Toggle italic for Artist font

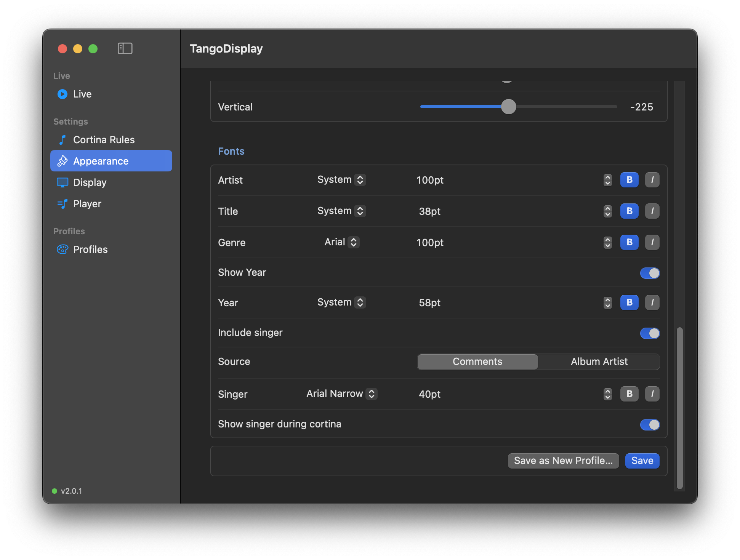(652, 180)
